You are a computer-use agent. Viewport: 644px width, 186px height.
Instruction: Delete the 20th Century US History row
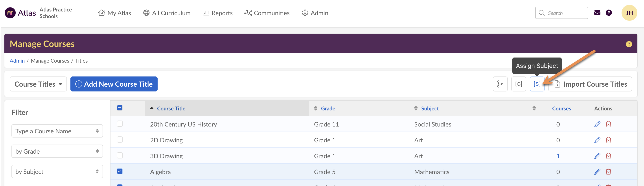point(608,125)
